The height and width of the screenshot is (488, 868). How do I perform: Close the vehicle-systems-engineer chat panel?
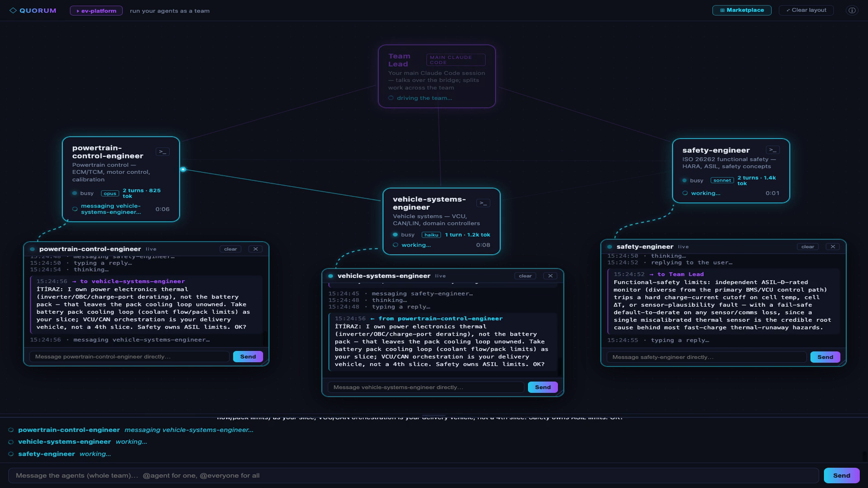(x=550, y=276)
